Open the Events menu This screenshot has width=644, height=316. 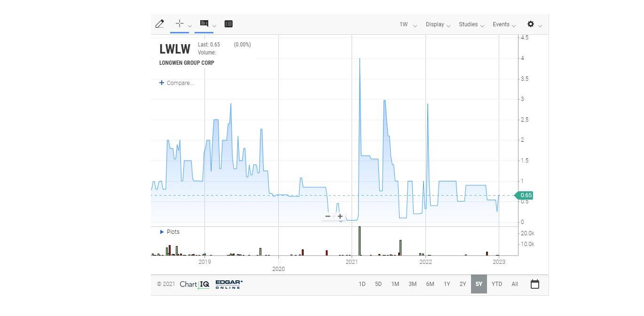pos(504,24)
